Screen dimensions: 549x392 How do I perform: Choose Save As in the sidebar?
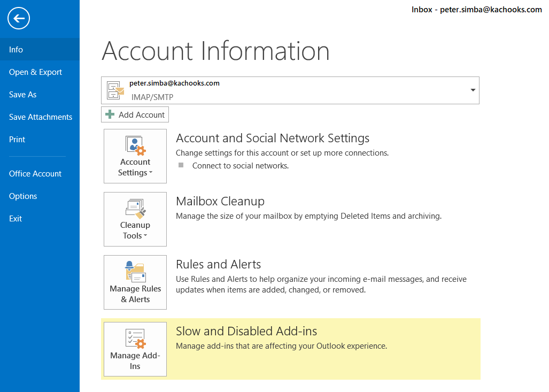pos(40,94)
